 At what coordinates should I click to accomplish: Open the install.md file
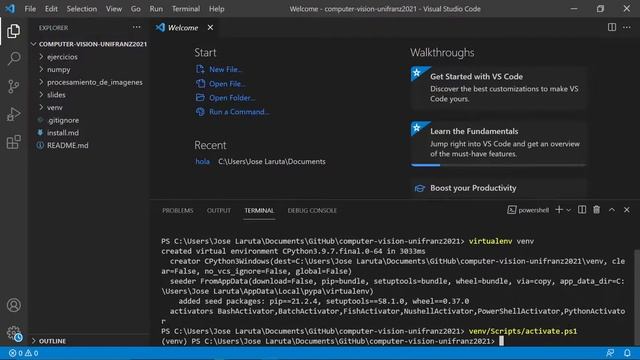tap(89, 133)
